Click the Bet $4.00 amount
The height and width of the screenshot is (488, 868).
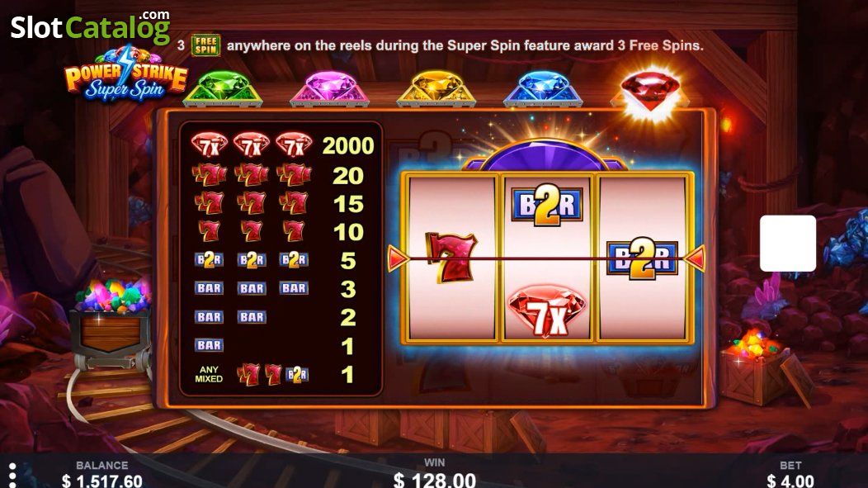coord(790,481)
